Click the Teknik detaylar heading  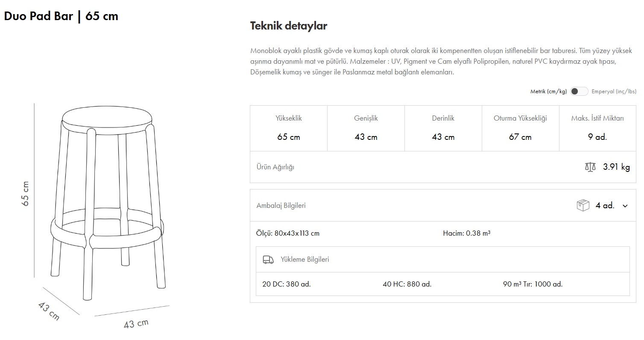(288, 26)
